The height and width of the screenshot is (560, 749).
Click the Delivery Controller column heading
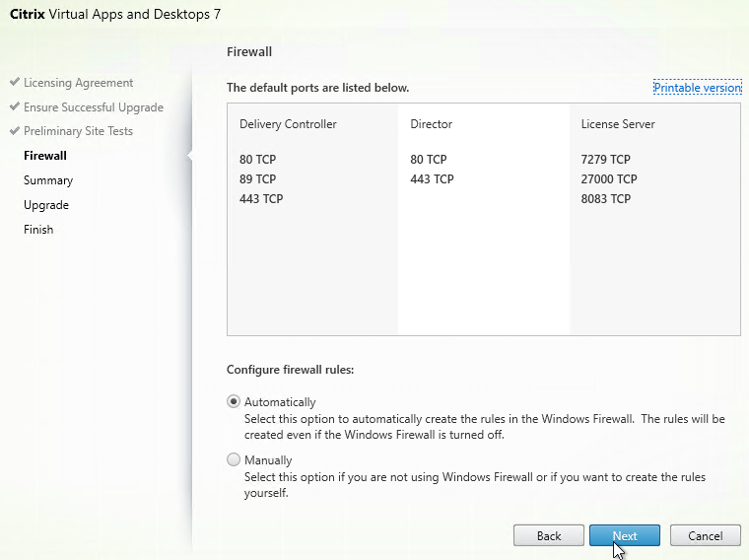point(288,124)
